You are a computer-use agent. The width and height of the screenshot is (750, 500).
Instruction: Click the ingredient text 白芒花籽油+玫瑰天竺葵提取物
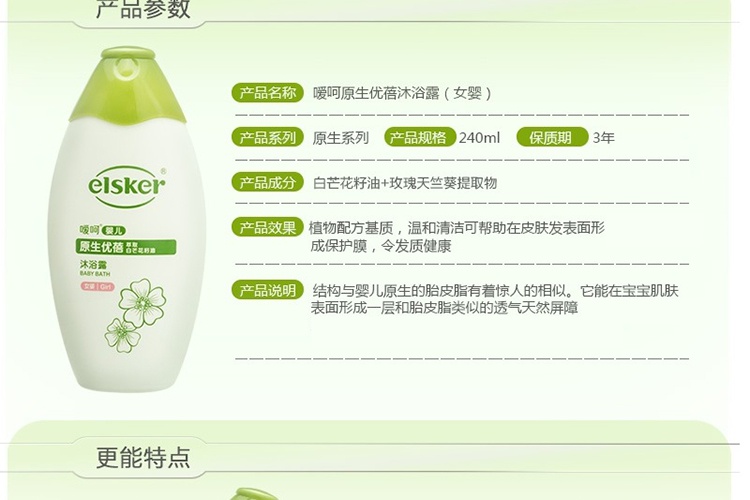405,183
